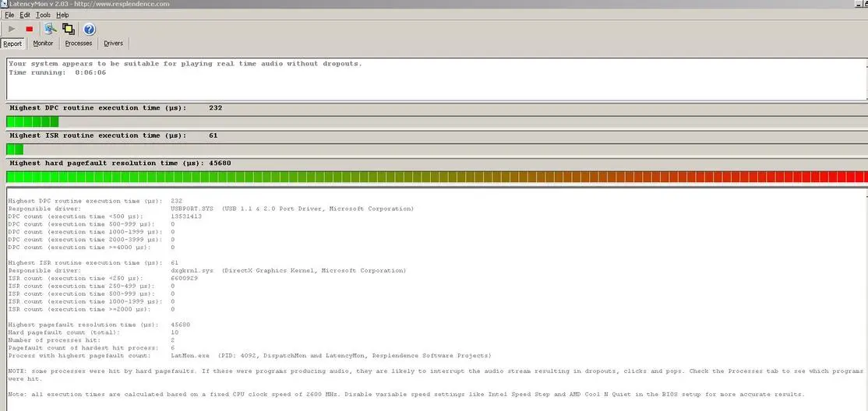Click 'Hard pagefault count (total)' row

[x=93, y=332]
